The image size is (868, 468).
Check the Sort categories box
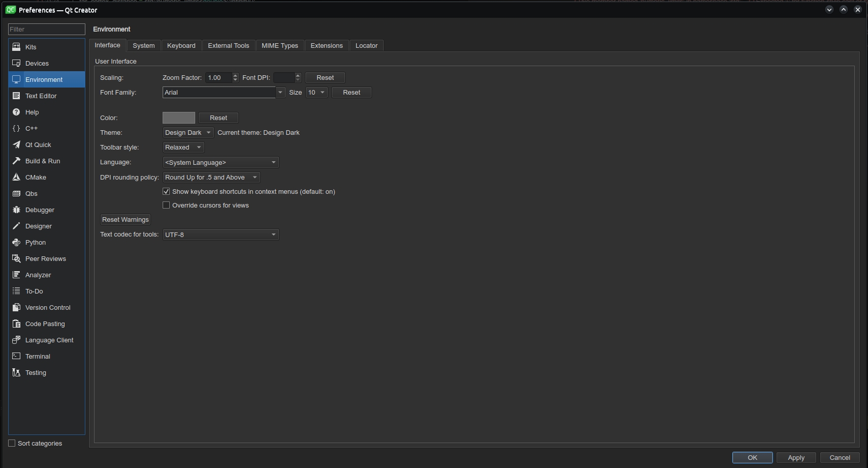[x=12, y=443]
